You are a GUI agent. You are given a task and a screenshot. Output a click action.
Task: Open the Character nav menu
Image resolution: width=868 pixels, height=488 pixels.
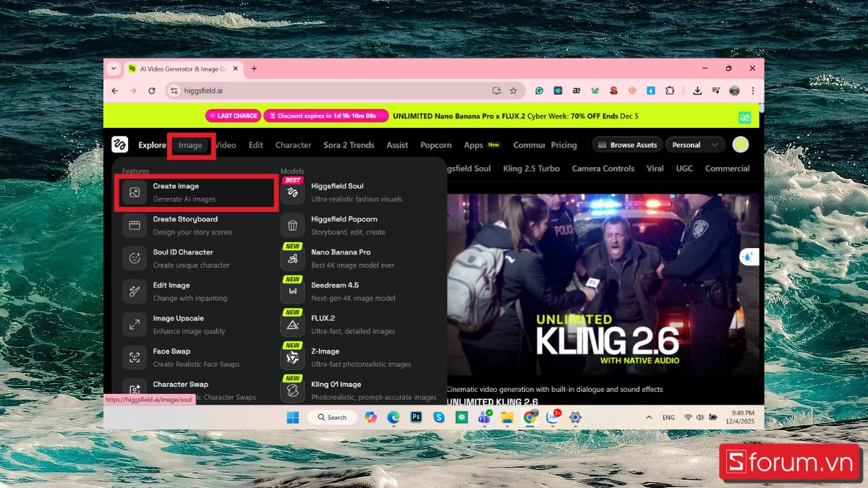(x=293, y=145)
